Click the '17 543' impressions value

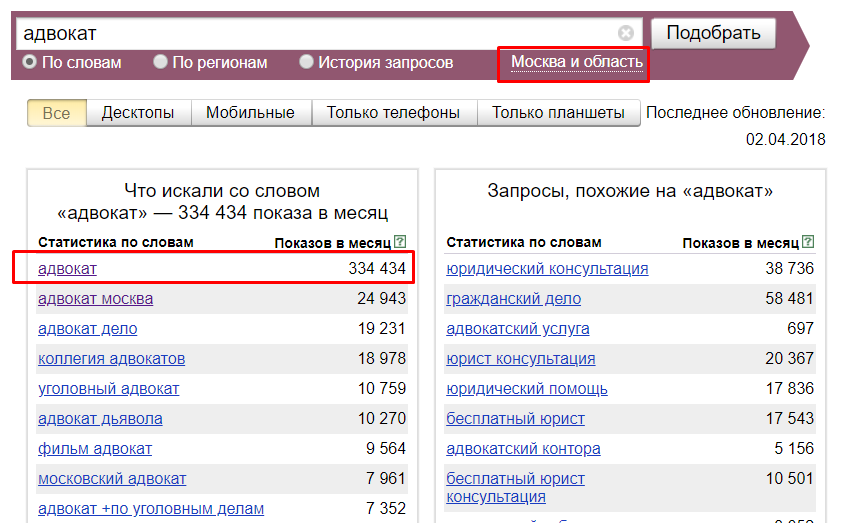click(790, 419)
